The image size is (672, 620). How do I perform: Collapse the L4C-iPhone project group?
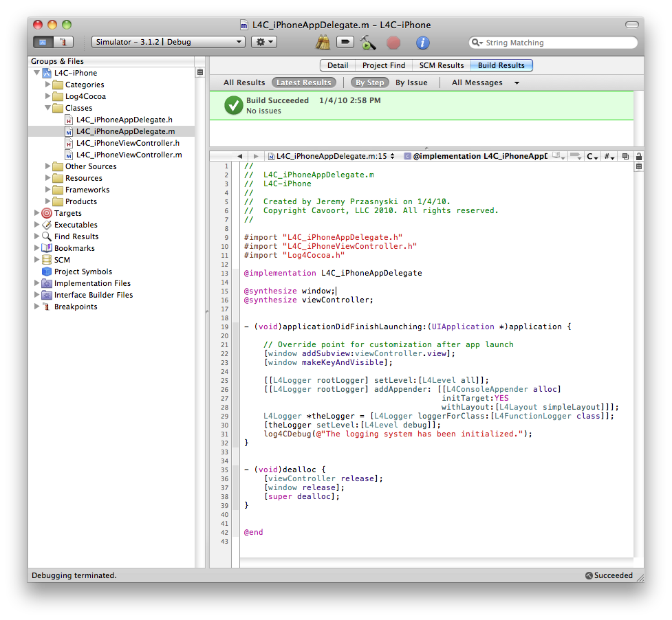[37, 73]
